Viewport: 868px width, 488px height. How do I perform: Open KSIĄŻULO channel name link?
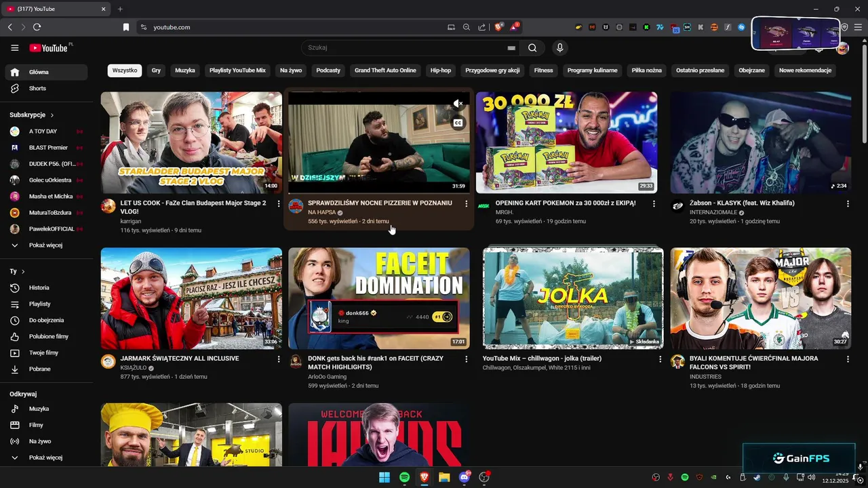click(x=134, y=368)
